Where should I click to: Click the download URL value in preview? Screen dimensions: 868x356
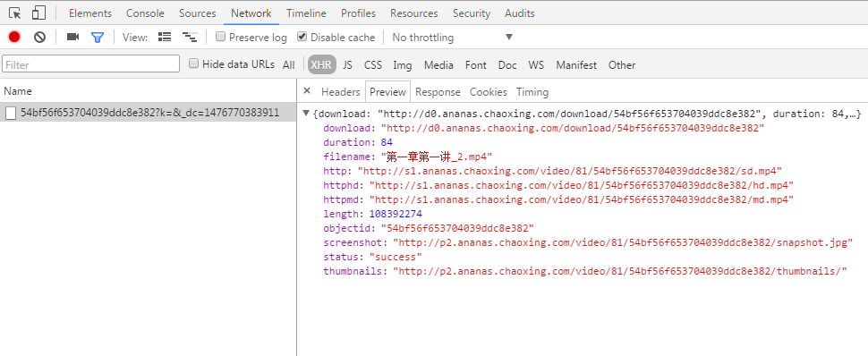tap(573, 128)
